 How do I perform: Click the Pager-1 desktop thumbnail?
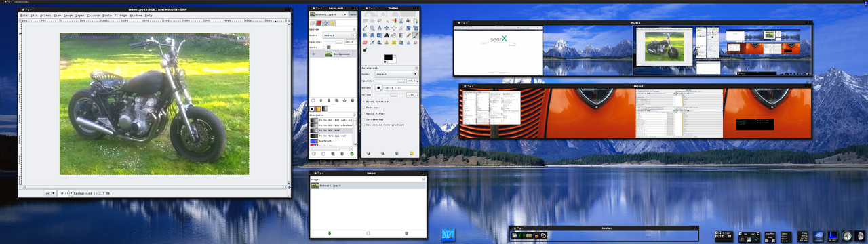point(632,51)
